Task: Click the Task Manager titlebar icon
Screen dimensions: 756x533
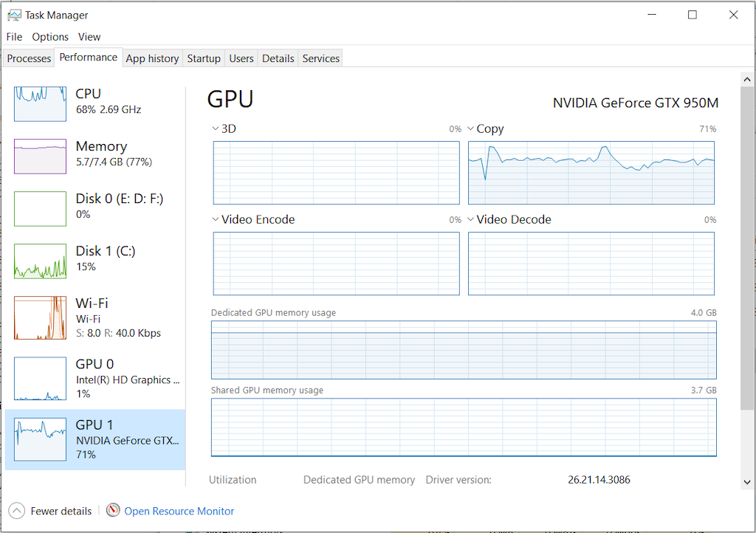Action: (x=15, y=14)
